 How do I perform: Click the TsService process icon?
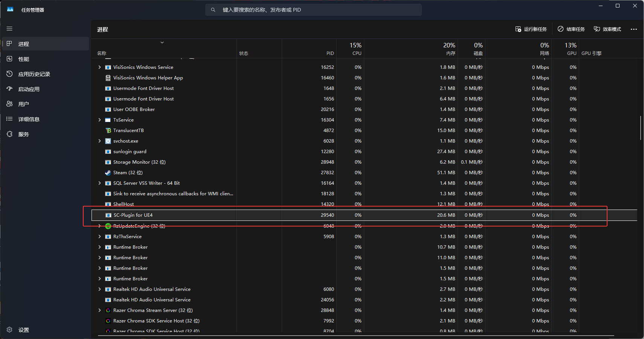[108, 120]
